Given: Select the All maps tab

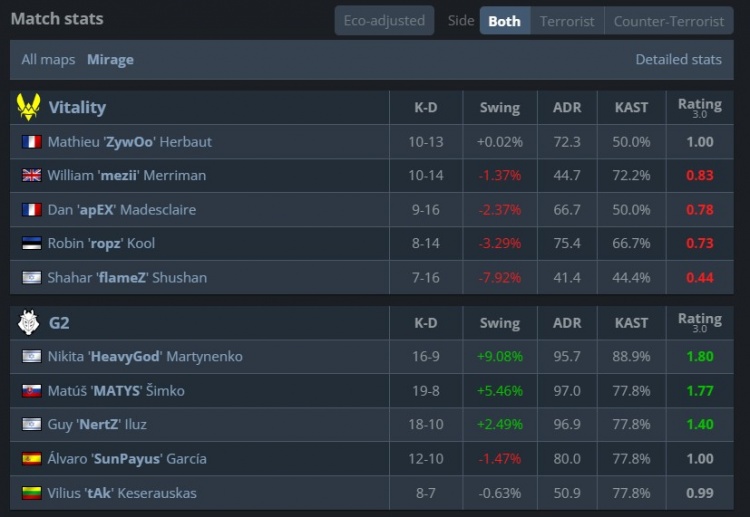Looking at the screenshot, I should 48,60.
